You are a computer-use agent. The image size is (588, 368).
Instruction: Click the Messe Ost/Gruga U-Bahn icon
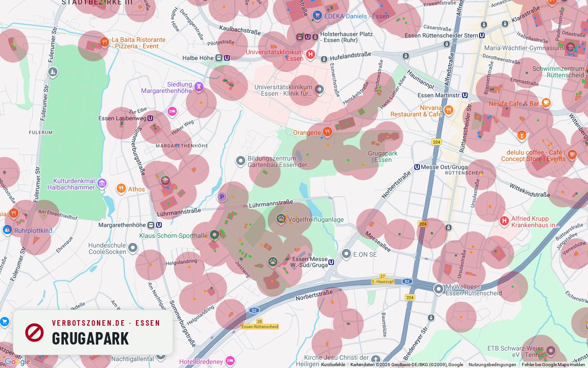coord(417,167)
